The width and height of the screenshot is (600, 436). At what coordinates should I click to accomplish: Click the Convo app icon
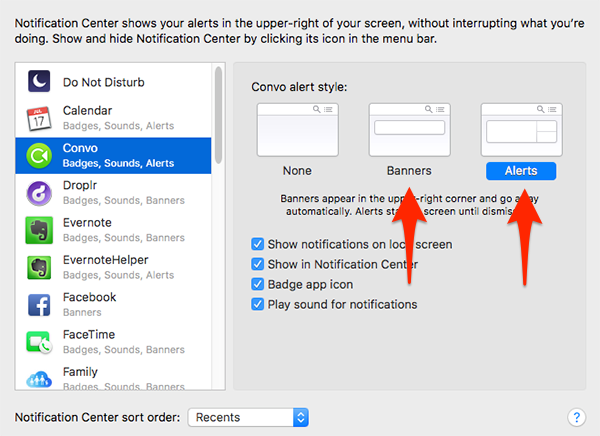39,155
